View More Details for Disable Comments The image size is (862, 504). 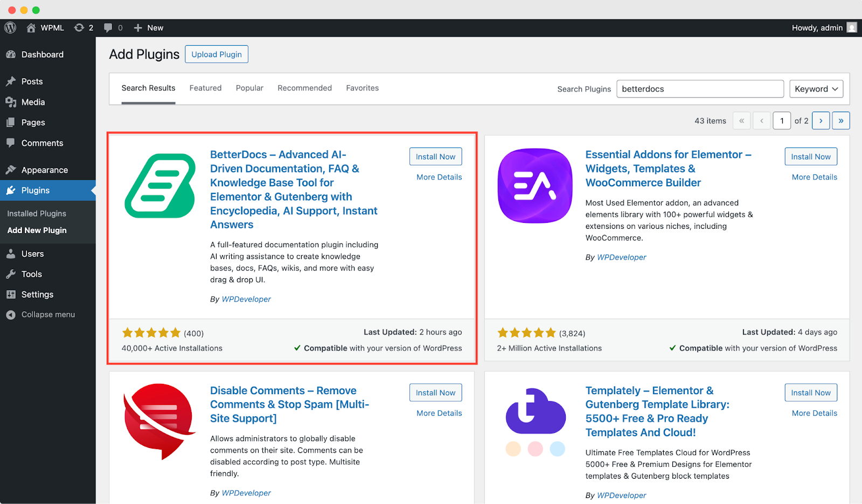tap(439, 413)
